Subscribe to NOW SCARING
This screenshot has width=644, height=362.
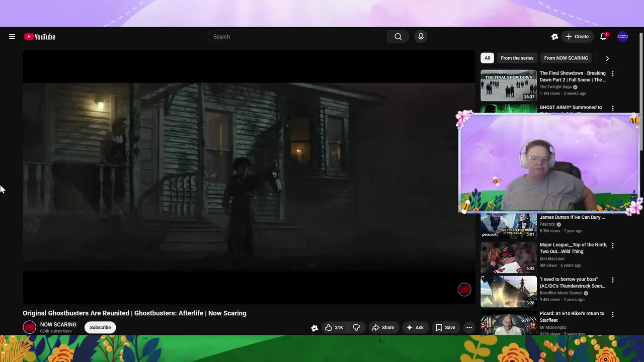click(100, 327)
